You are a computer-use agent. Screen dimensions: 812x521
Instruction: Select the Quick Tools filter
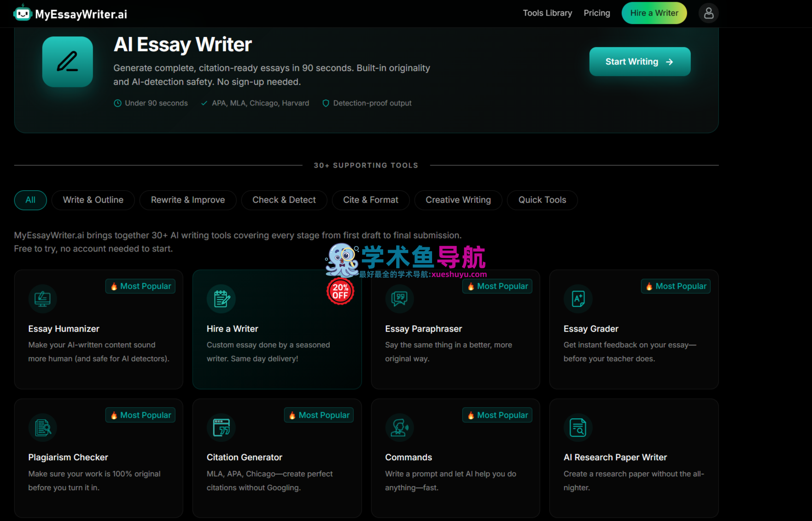coord(542,200)
